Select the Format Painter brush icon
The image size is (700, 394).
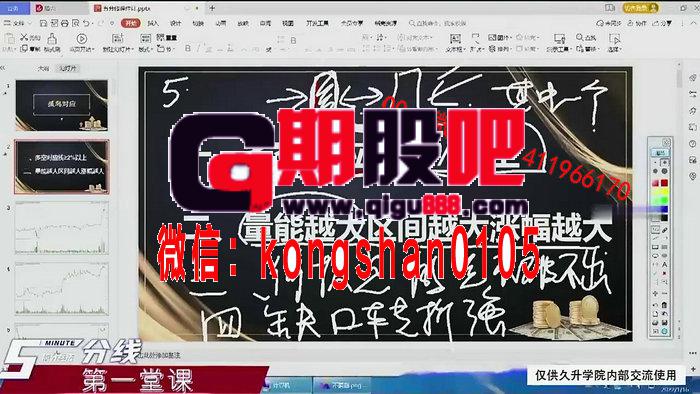tap(52, 39)
